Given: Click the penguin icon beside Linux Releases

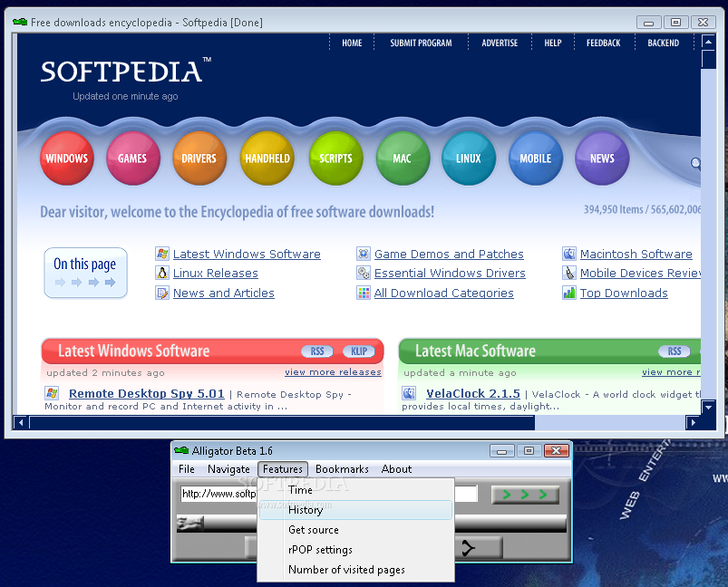Looking at the screenshot, I should point(162,273).
